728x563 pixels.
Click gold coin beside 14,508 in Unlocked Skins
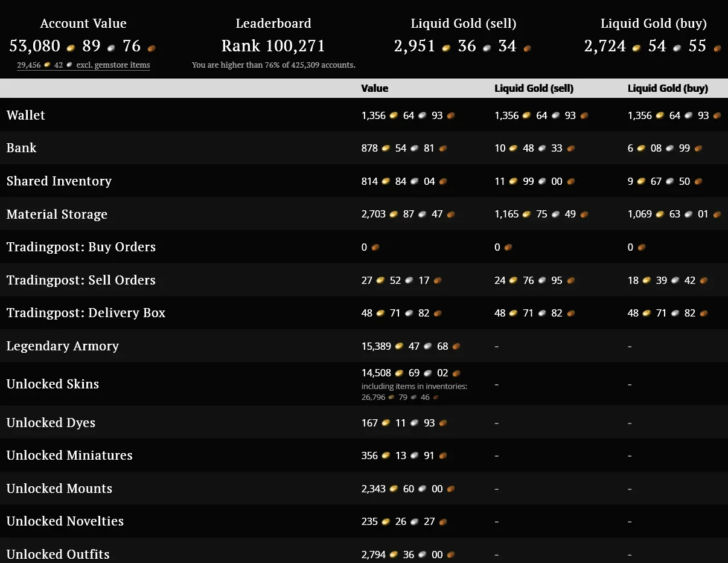(399, 373)
